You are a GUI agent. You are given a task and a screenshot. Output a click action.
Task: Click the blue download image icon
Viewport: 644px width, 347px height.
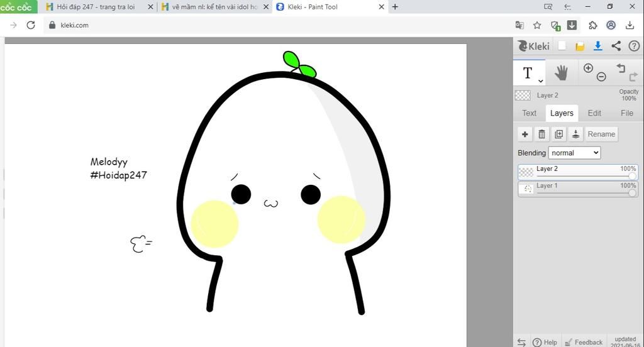(597, 46)
